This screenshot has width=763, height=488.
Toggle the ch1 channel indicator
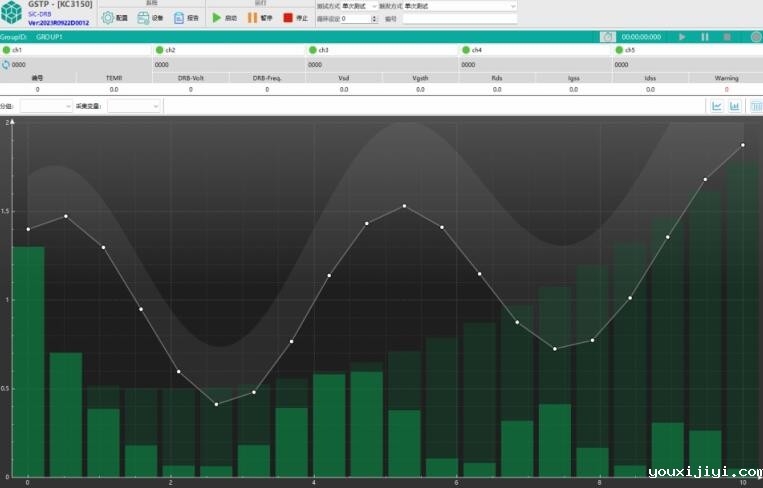(x=7, y=50)
